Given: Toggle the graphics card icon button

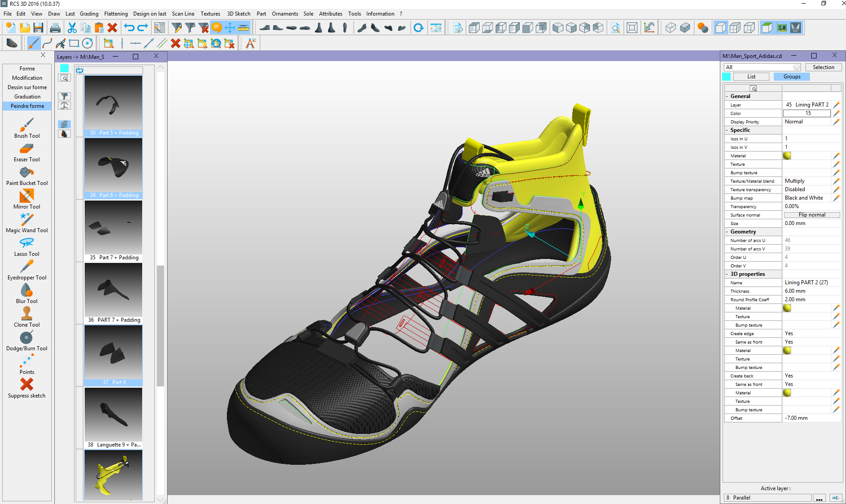Looking at the screenshot, I should coord(781,28).
